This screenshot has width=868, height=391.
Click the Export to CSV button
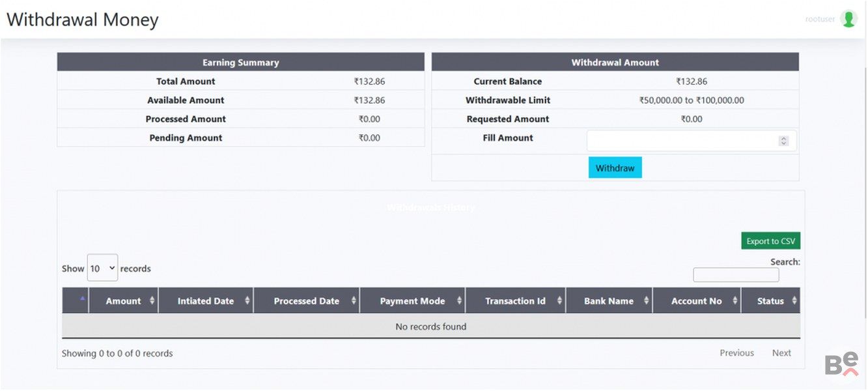pyautogui.click(x=770, y=241)
